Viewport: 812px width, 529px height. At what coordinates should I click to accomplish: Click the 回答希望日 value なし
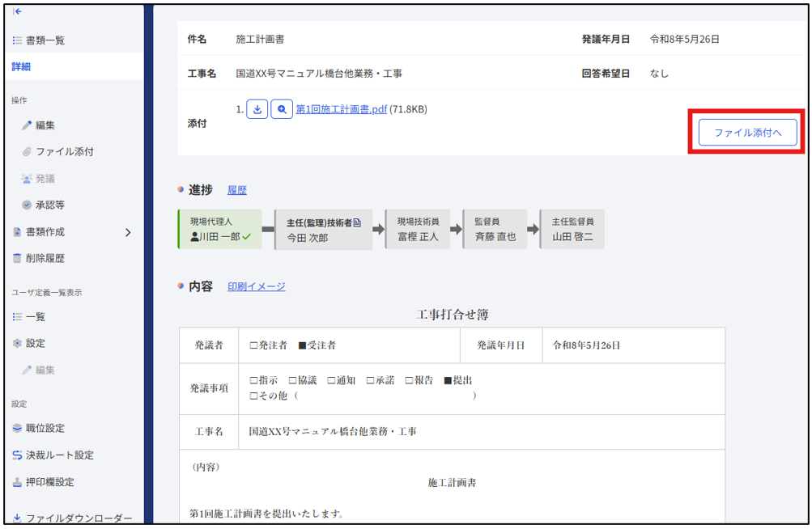[659, 74]
